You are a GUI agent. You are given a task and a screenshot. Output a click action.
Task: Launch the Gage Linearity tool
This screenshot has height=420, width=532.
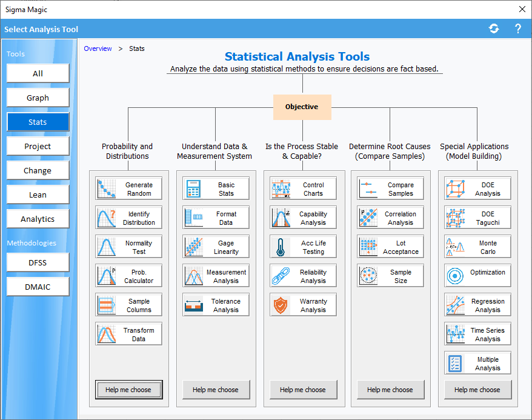(x=216, y=247)
